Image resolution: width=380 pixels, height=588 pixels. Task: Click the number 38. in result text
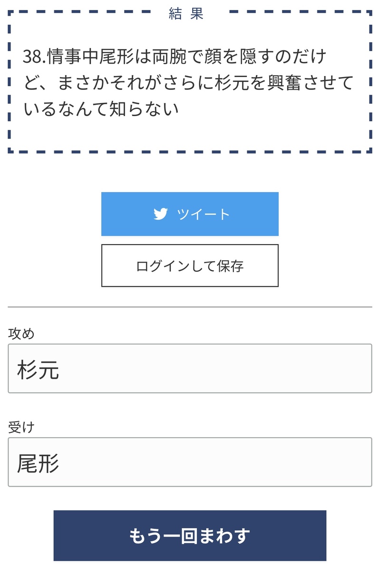[x=34, y=57]
